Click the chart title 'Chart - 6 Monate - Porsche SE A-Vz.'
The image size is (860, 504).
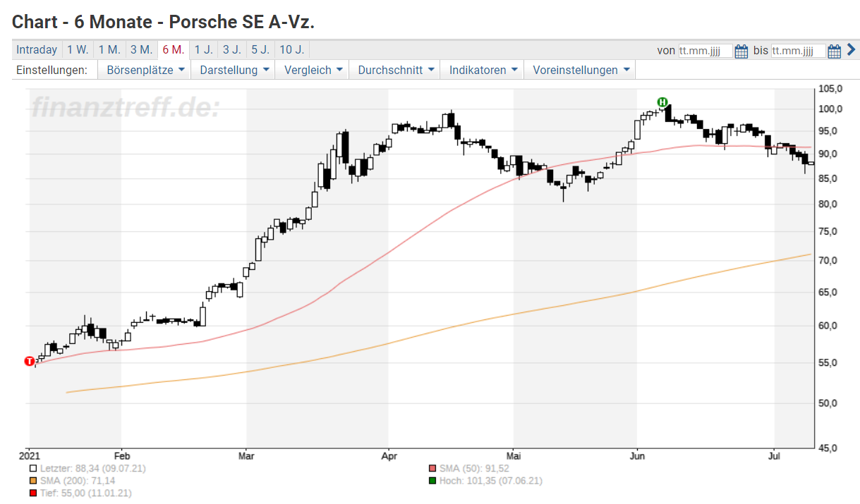pyautogui.click(x=164, y=22)
